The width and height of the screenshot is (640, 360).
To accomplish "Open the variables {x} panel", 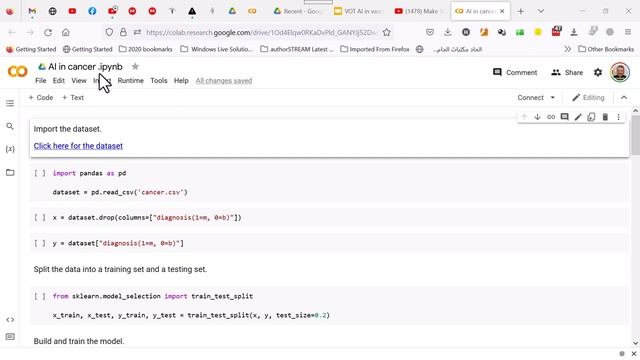I will coord(10,149).
